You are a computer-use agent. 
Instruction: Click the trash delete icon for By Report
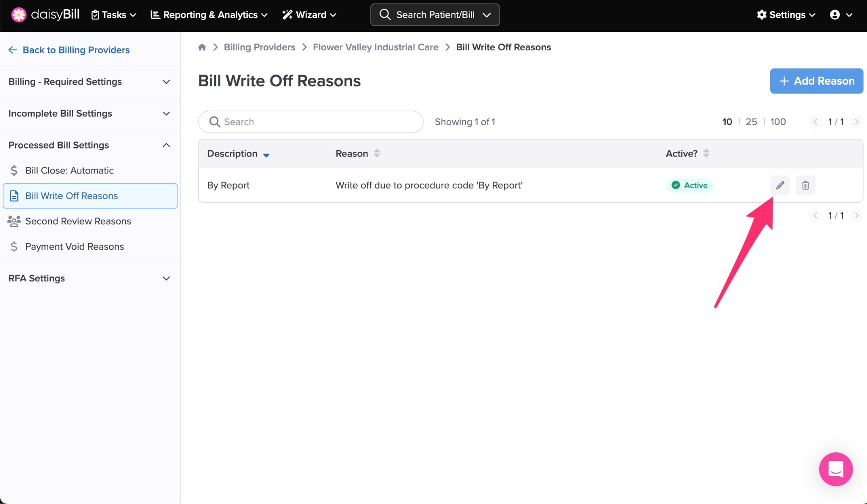coord(805,185)
